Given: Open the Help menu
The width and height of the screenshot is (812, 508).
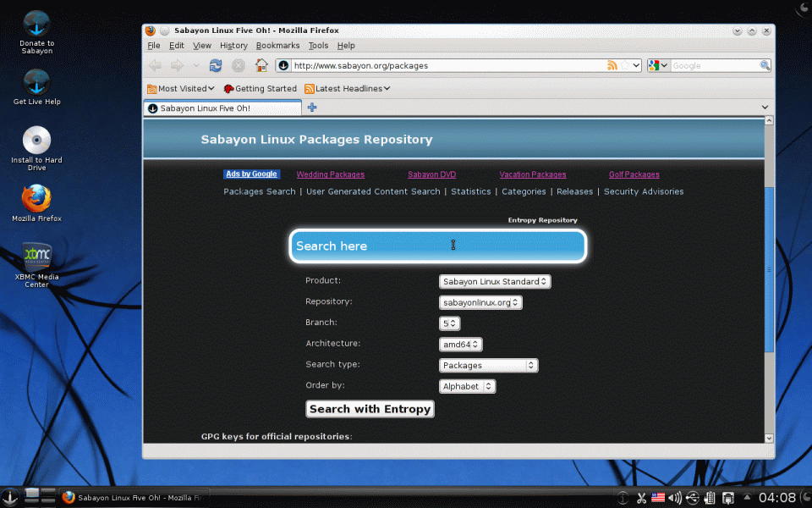Looking at the screenshot, I should [346, 46].
